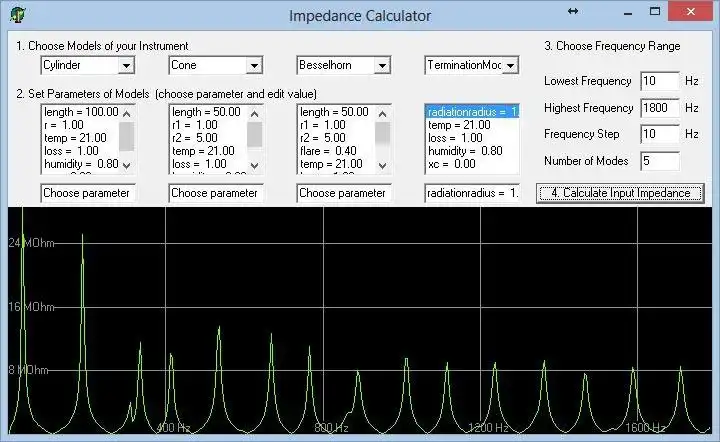Click scroll down arrow of Besselhorn list
This screenshot has width=720, height=442.
click(x=382, y=165)
